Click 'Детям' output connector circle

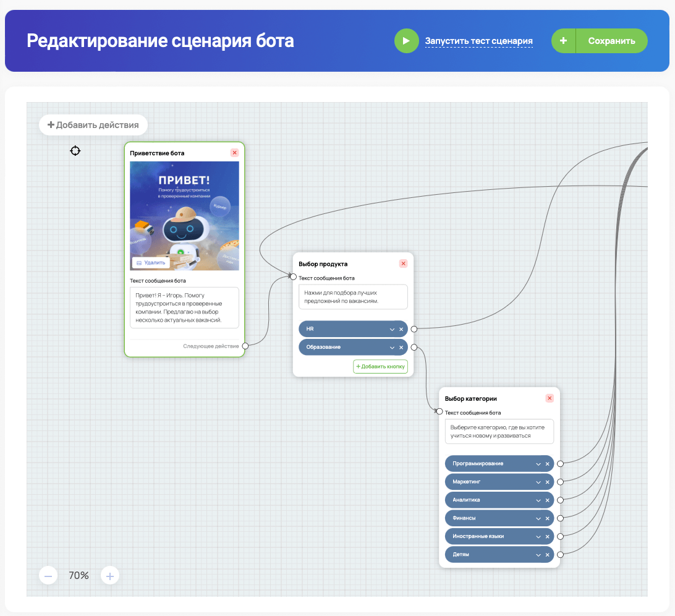click(x=561, y=555)
